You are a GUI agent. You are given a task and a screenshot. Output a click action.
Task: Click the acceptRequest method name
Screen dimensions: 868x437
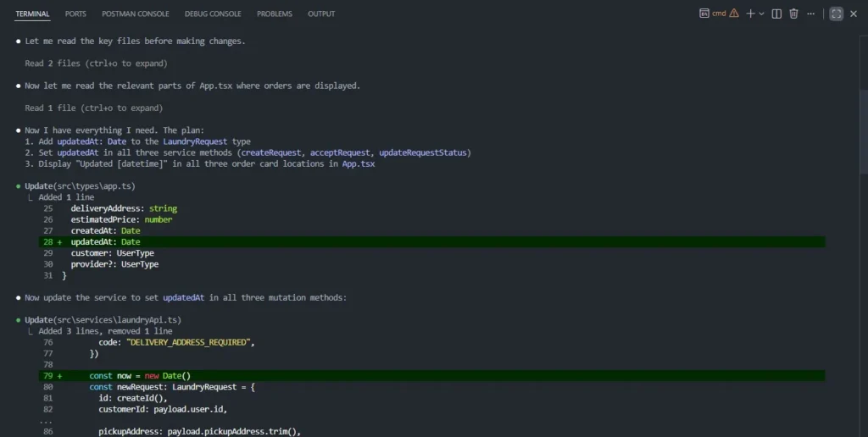pos(340,152)
